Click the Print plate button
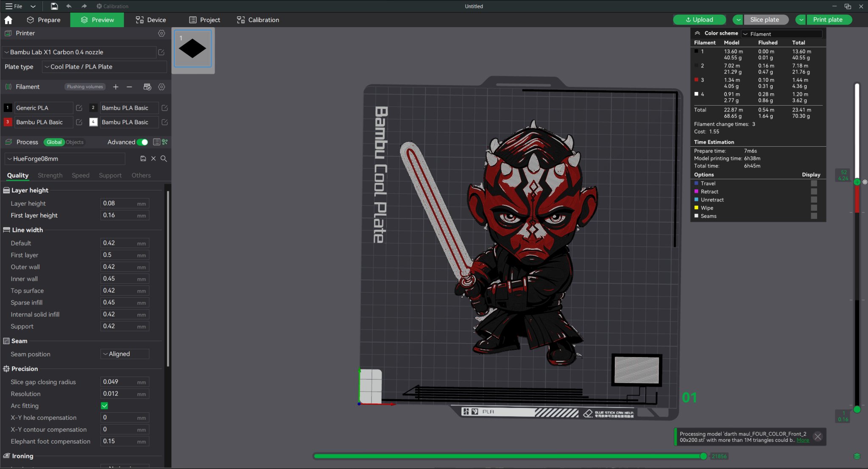868x469 pixels. pyautogui.click(x=827, y=20)
